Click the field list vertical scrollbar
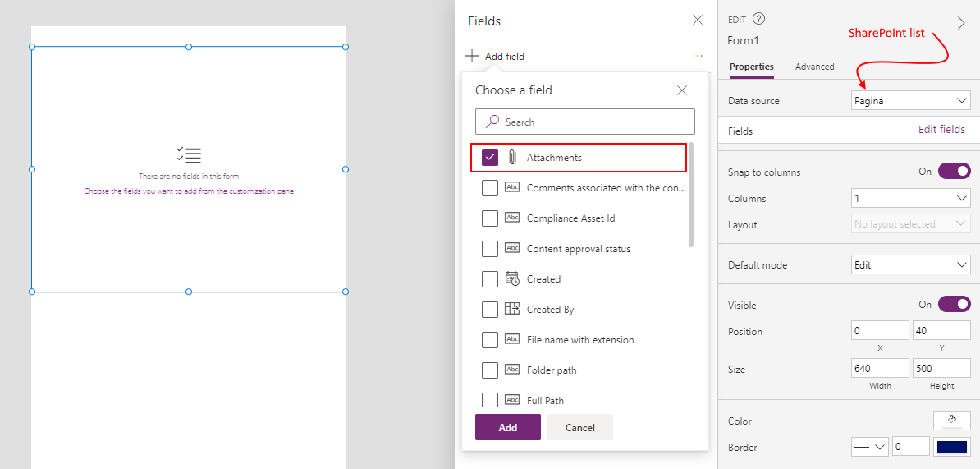This screenshot has width=980, height=469. (x=691, y=194)
